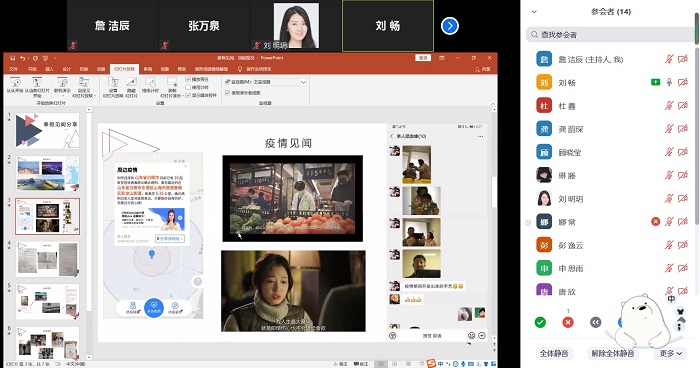700x368 pixels.
Task: Open the More (更多) dropdown in the participants panel
Action: click(x=671, y=354)
